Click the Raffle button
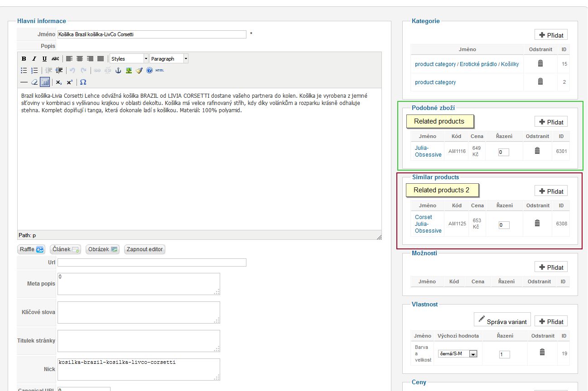588x391 pixels. (x=32, y=249)
